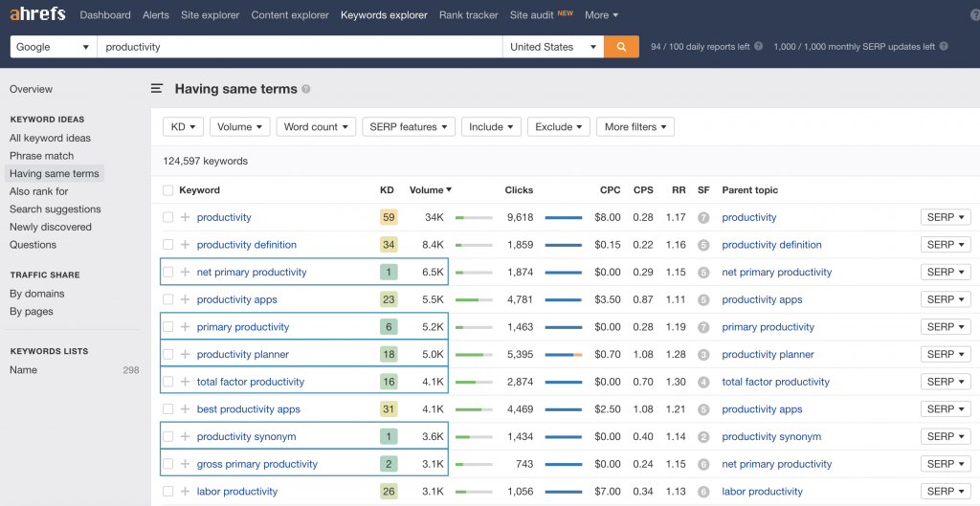
Task: Click the orange search magnifier button
Action: point(621,47)
